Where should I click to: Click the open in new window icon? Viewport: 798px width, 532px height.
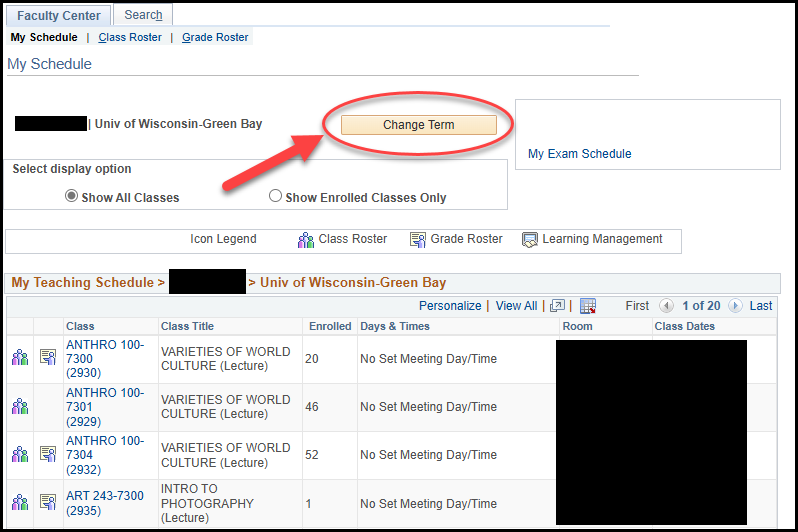[x=558, y=306]
